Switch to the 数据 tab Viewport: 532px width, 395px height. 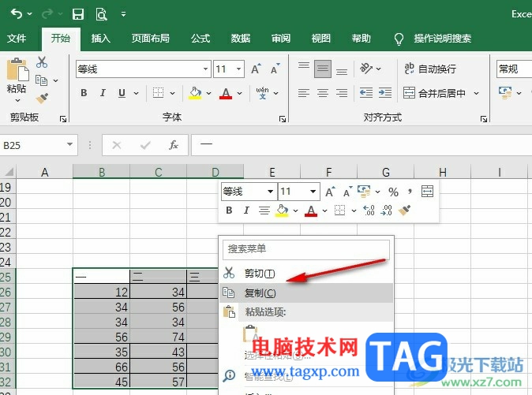241,39
